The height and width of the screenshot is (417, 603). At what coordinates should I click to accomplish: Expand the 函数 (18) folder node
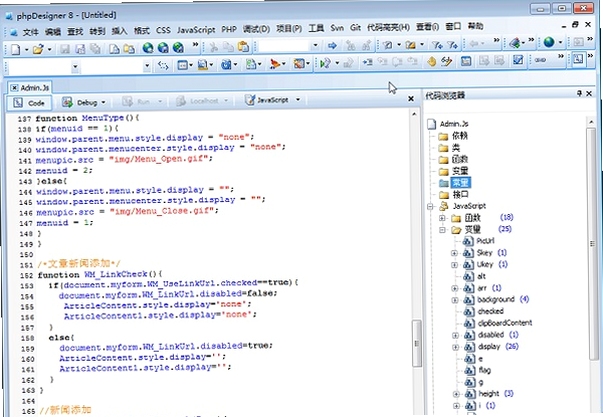(x=442, y=218)
